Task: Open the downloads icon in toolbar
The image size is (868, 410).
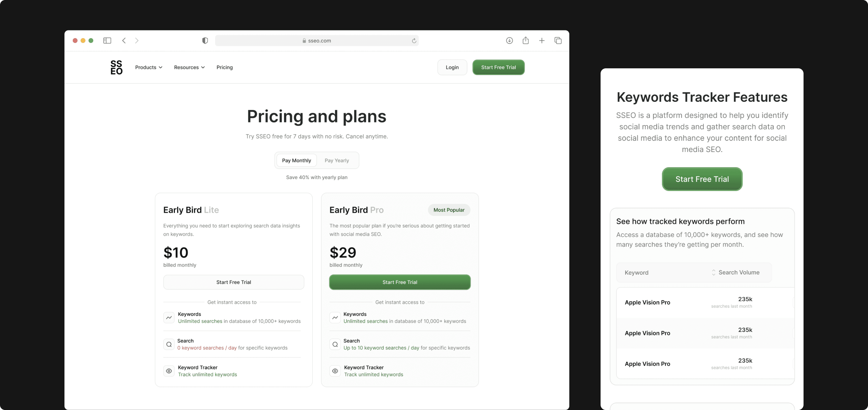Action: [509, 40]
